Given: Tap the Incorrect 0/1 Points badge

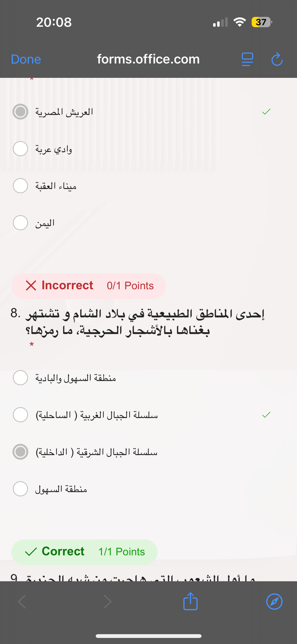Looking at the screenshot, I should point(88,286).
